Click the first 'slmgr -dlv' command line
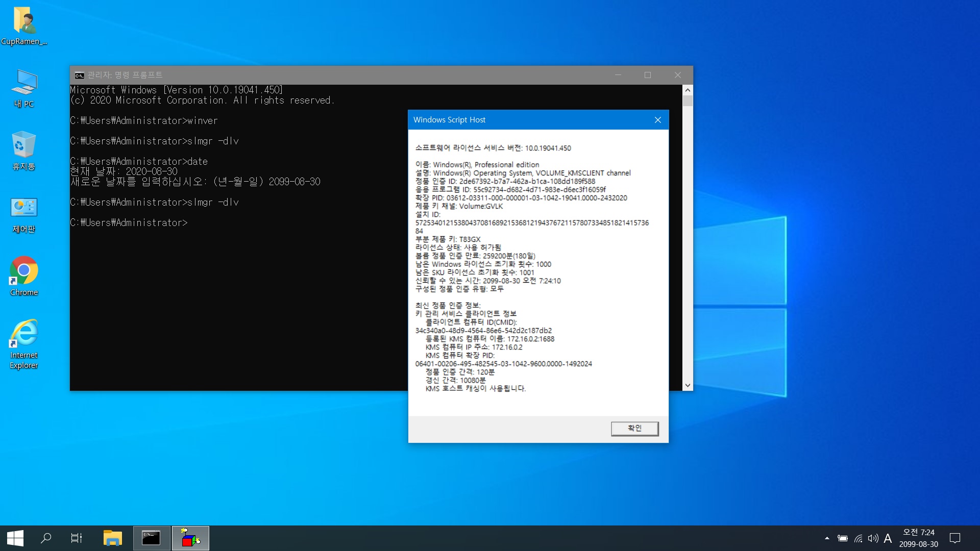980x551 pixels. [x=154, y=141]
